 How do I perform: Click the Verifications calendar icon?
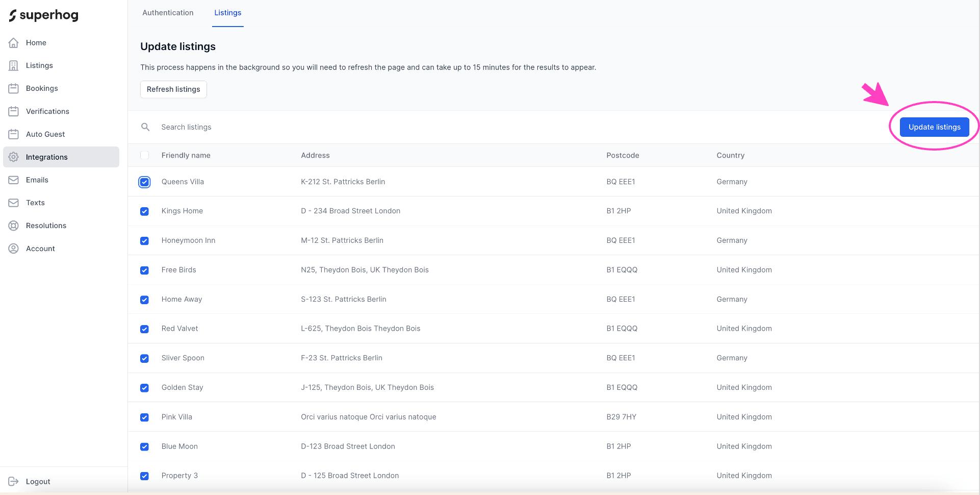click(14, 111)
